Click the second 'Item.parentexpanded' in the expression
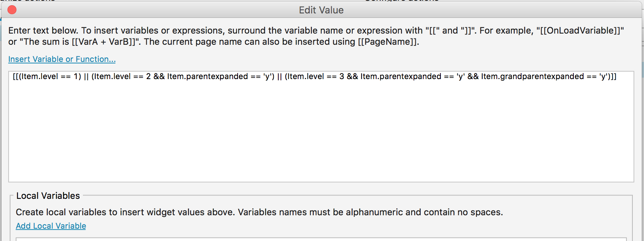 click(401, 76)
